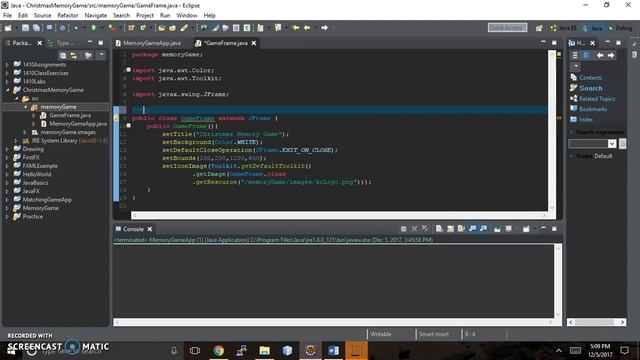Open the Task View taskbar icon

coord(195,350)
